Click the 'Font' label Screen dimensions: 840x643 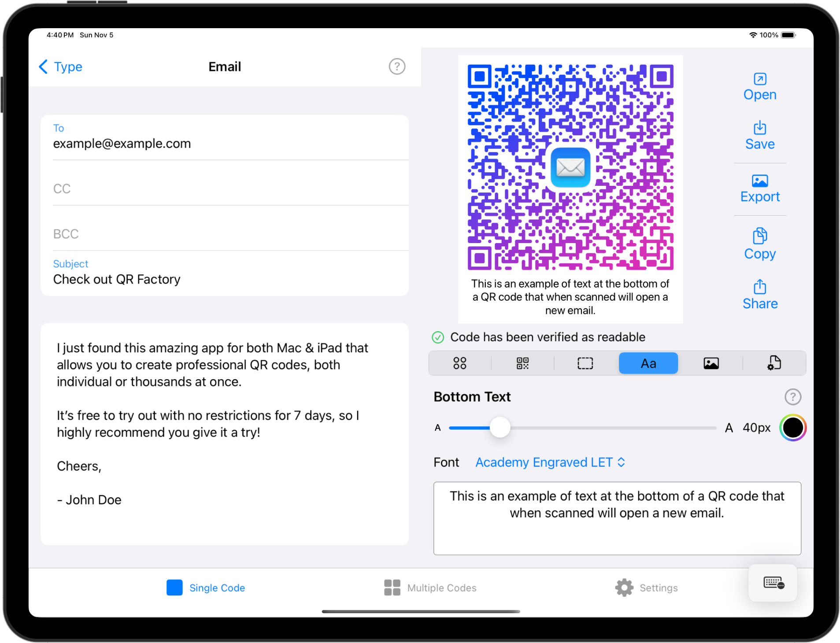446,462
